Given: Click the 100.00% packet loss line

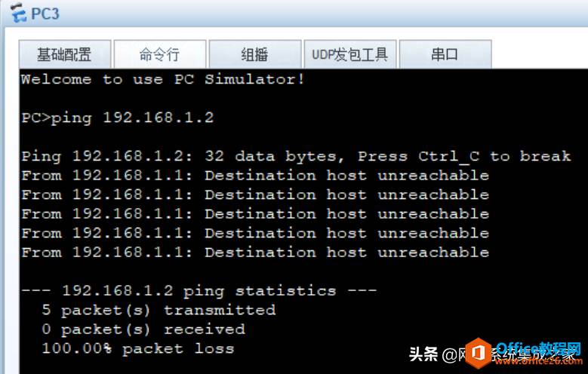Looking at the screenshot, I should 138,348.
